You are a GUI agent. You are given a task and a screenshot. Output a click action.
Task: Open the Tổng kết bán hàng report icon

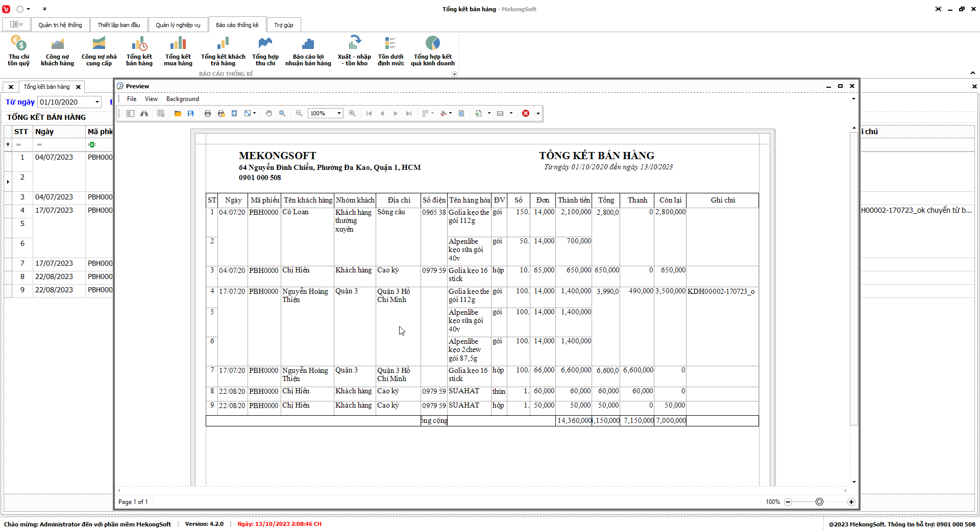[x=139, y=51]
